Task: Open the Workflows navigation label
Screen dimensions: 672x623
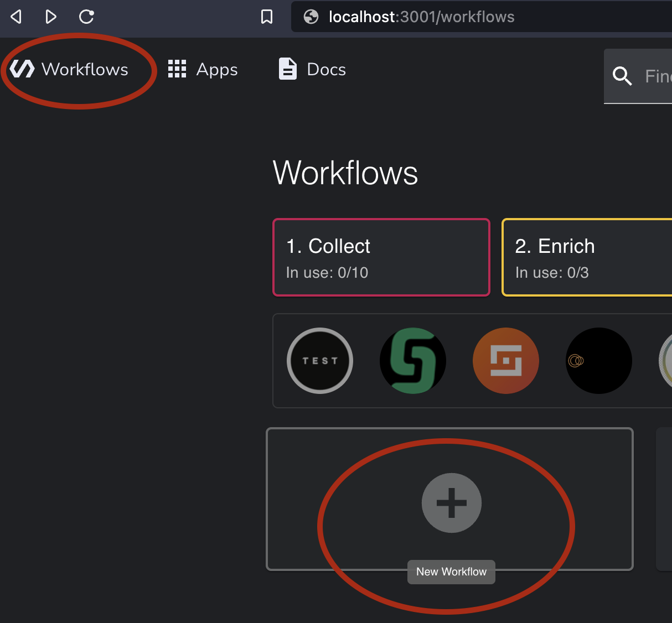Action: click(85, 69)
